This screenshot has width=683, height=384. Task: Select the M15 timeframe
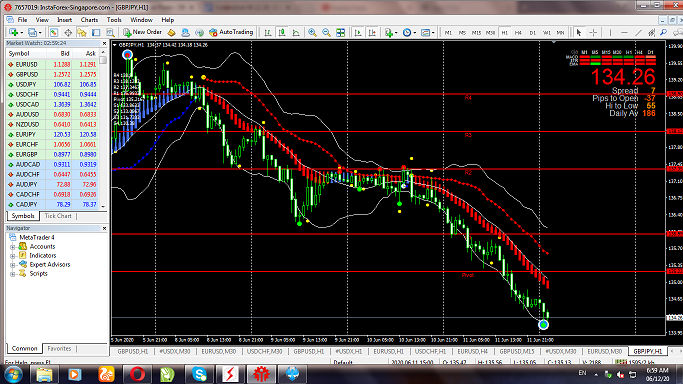[477, 33]
